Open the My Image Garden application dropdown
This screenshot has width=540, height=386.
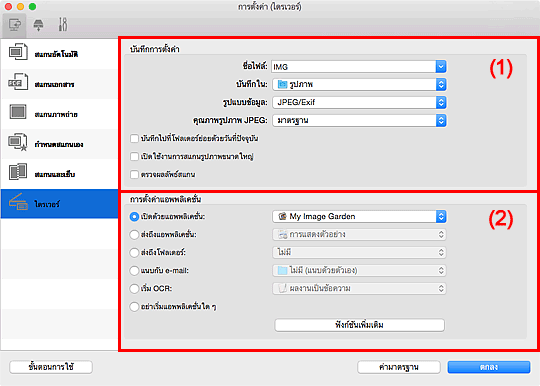coord(359,217)
